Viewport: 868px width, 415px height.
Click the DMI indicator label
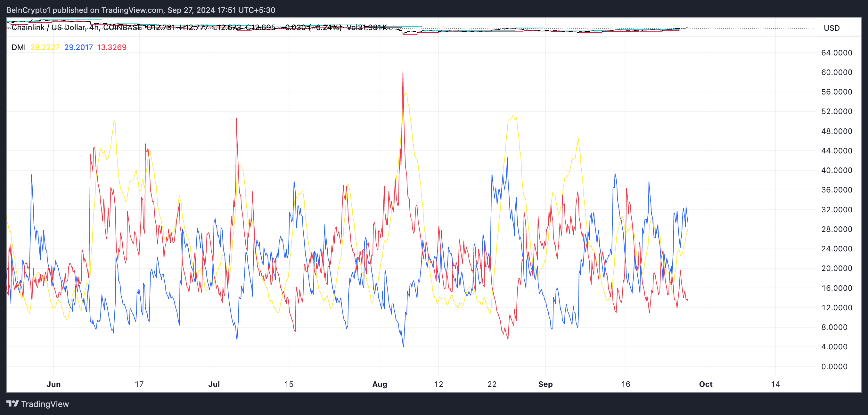(x=19, y=47)
